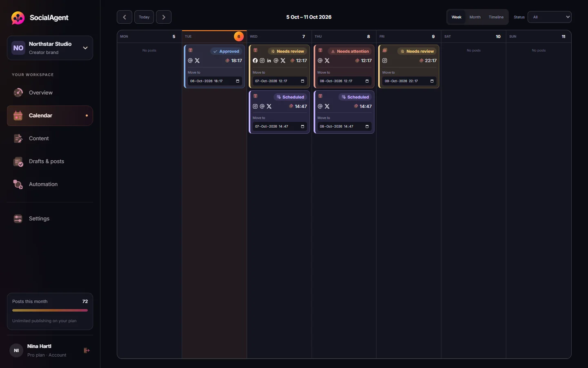Screen dimensions: 588x368
Task: Click the 22:17 time on Friday's post
Action: click(x=431, y=61)
